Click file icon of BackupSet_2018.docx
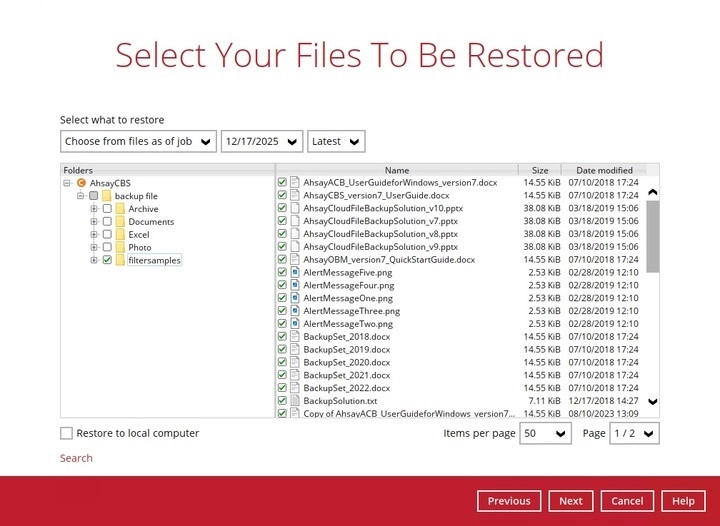Image resolution: width=720 pixels, height=526 pixels. (295, 336)
